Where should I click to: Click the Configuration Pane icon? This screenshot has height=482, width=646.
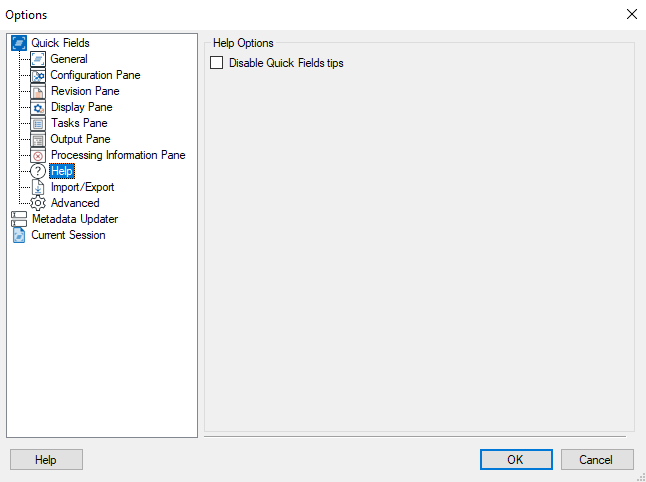[x=38, y=75]
